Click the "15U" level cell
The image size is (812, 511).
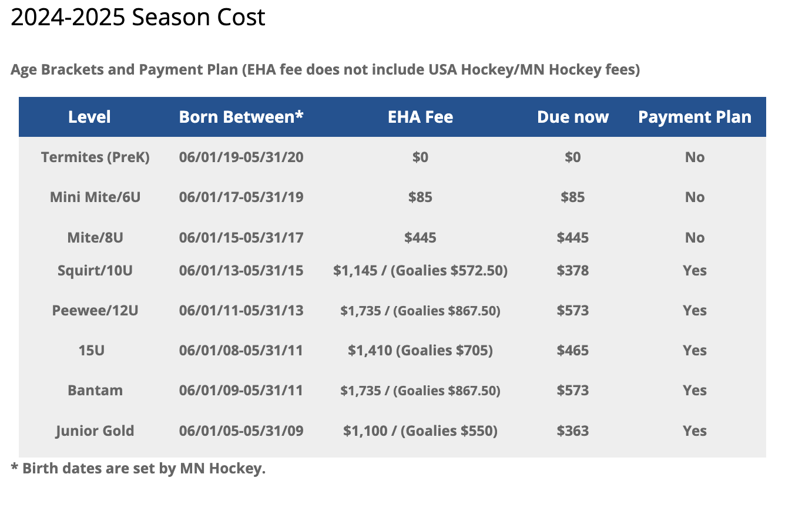[x=92, y=351]
